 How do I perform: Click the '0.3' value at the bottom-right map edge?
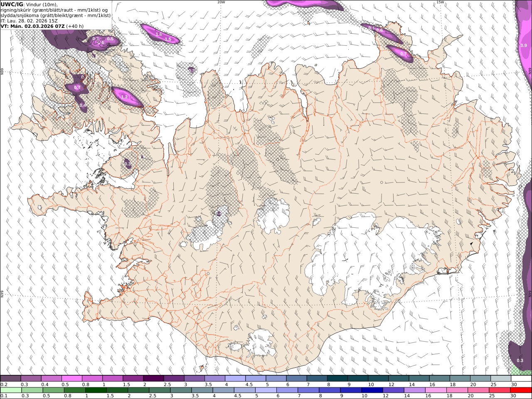pos(520,360)
